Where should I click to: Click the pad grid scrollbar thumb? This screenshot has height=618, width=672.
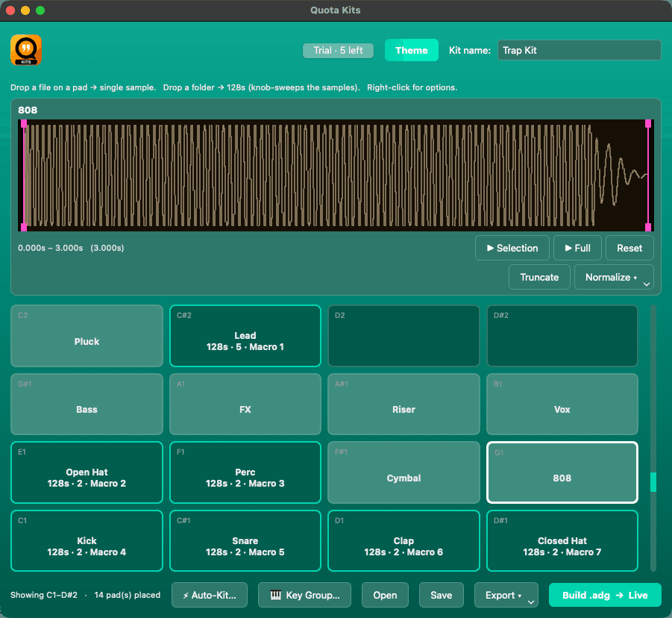point(653,482)
